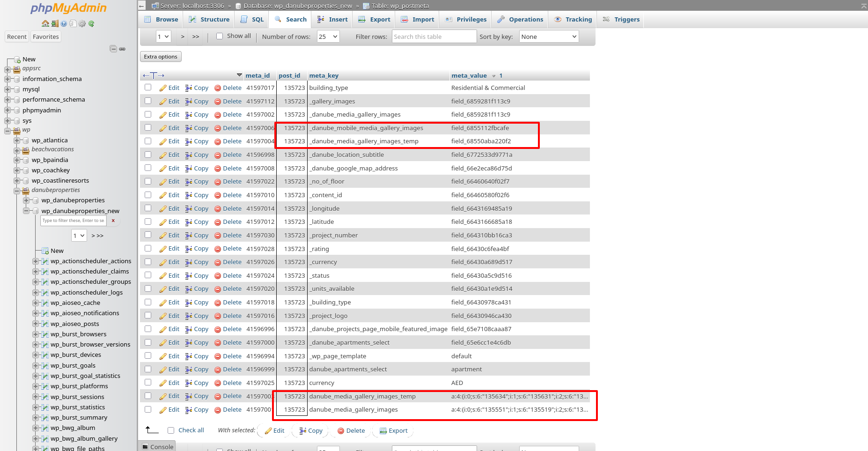Expand the wp_atlantica database tree node
This screenshot has height=451, width=868.
[x=17, y=140]
